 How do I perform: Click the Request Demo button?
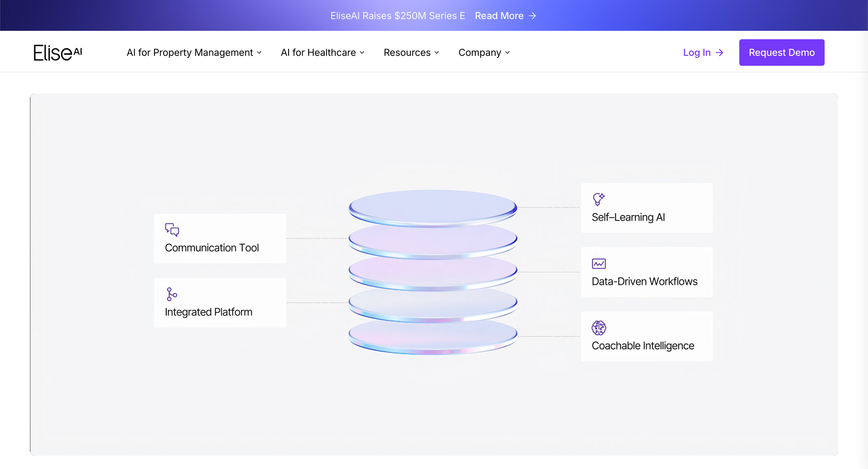point(781,52)
